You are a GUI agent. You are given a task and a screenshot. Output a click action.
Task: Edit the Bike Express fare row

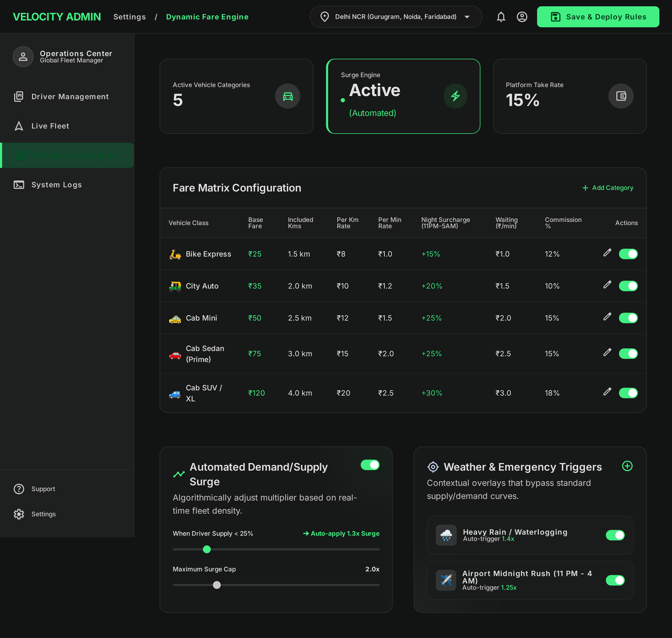[607, 252]
